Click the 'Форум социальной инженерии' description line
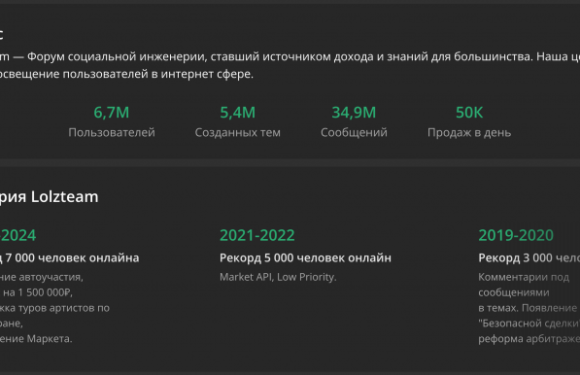 click(290, 57)
